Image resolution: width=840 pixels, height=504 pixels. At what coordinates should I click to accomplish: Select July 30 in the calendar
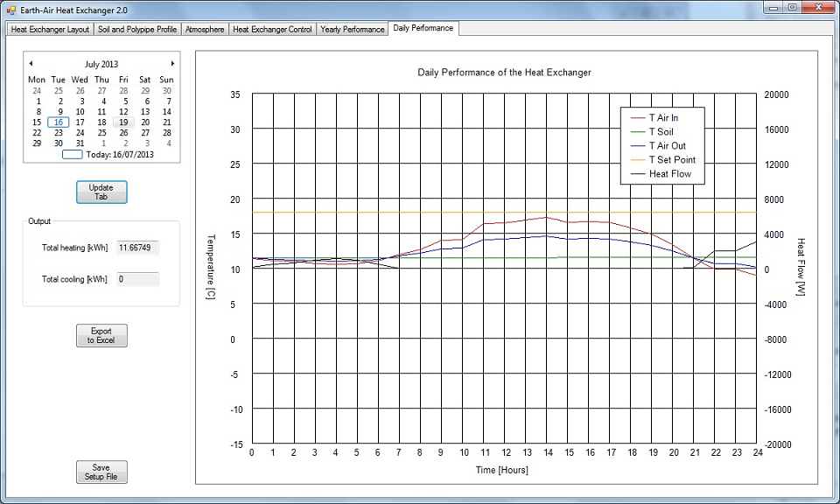[59, 143]
